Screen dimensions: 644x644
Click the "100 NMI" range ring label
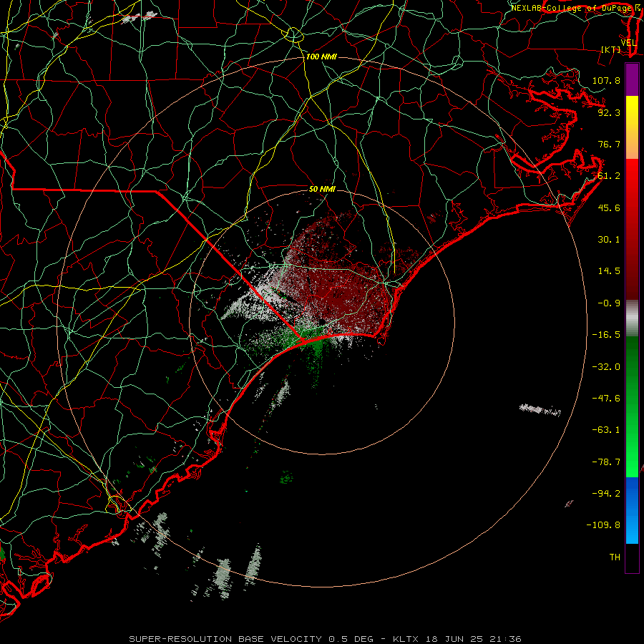click(321, 57)
